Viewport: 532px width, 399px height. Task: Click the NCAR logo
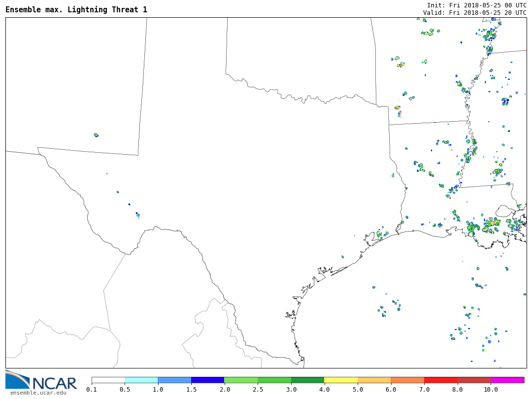pyautogui.click(x=41, y=380)
